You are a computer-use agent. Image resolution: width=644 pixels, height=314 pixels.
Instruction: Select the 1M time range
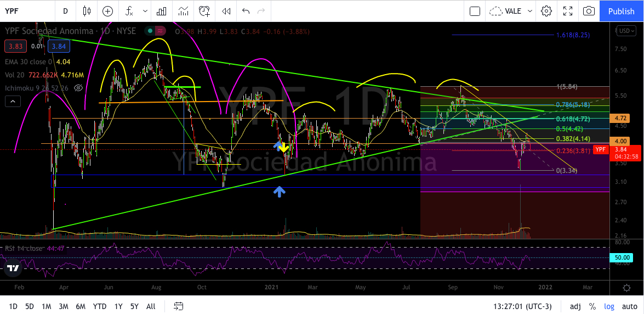[x=47, y=306]
